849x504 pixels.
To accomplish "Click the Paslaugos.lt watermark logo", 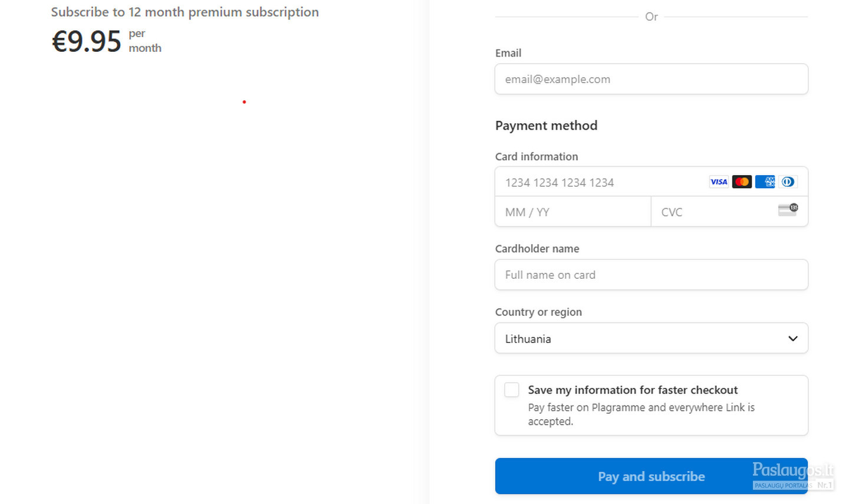I will [793, 476].
